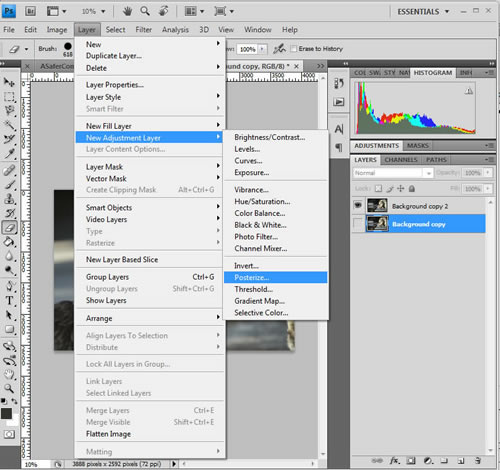Image resolution: width=500 pixels, height=470 pixels.
Task: Select the Move tool
Action: [9, 82]
